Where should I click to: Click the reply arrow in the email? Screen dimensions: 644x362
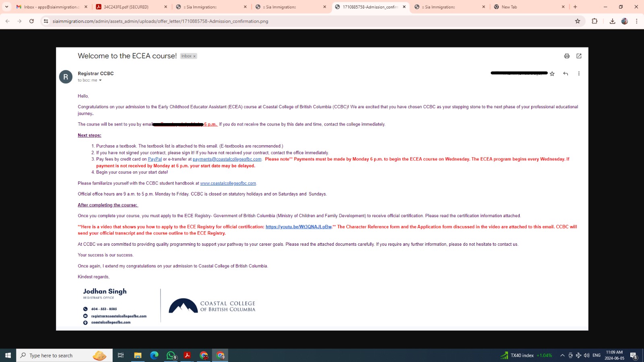(566, 74)
